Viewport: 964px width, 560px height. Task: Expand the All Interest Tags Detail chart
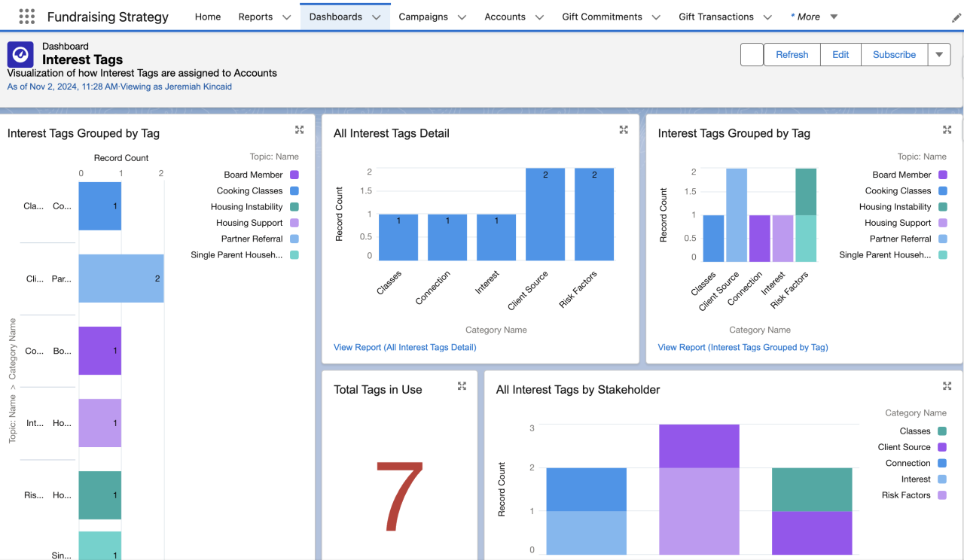click(x=624, y=129)
